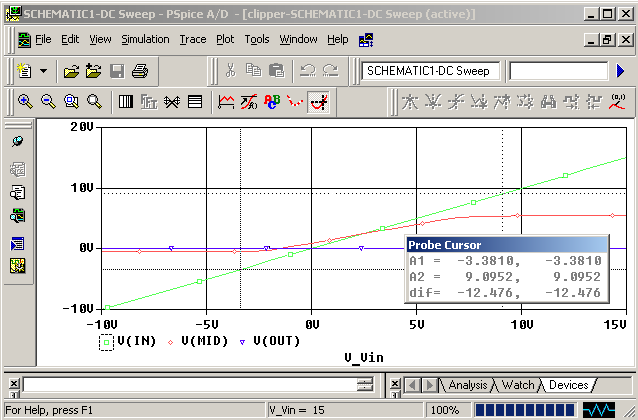Click the Cursor Search binoculars icon
The width and height of the screenshot is (638, 420).
(x=548, y=102)
